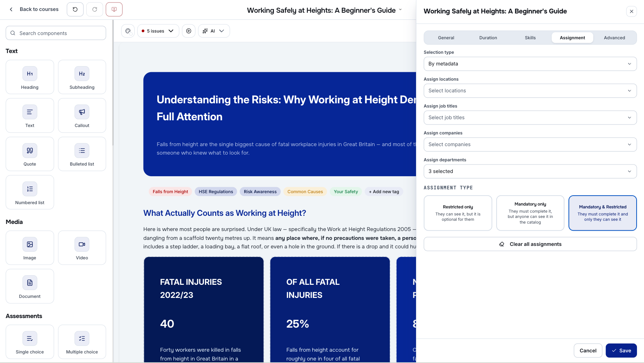Screen dimensions: 644x363
Task: Select Restricted only assignment type
Action: 458,213
